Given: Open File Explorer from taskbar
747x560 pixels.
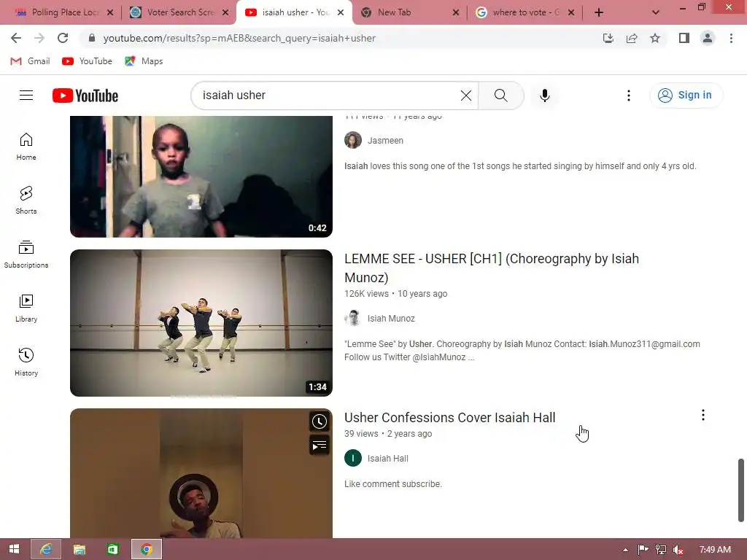Looking at the screenshot, I should pyautogui.click(x=79, y=549).
